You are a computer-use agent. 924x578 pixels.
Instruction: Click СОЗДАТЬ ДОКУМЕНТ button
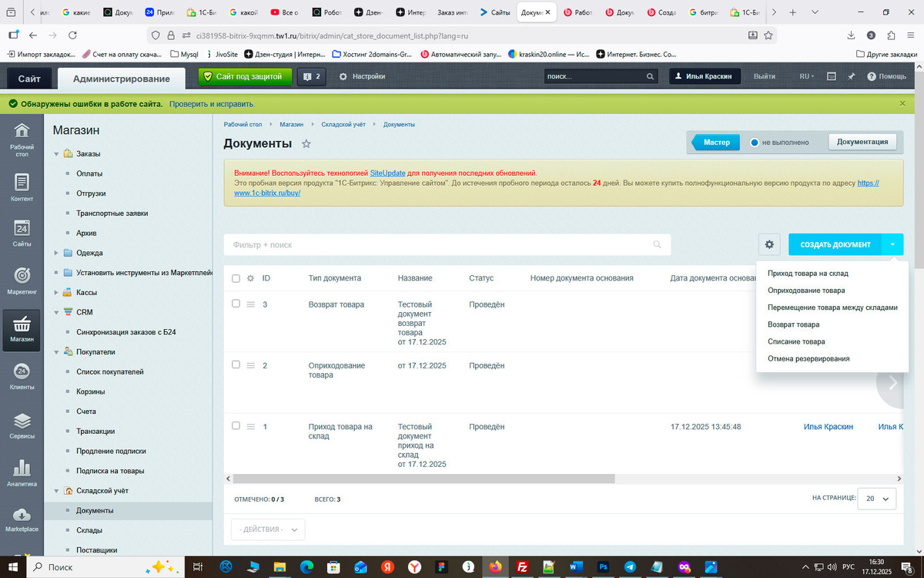pyautogui.click(x=835, y=244)
